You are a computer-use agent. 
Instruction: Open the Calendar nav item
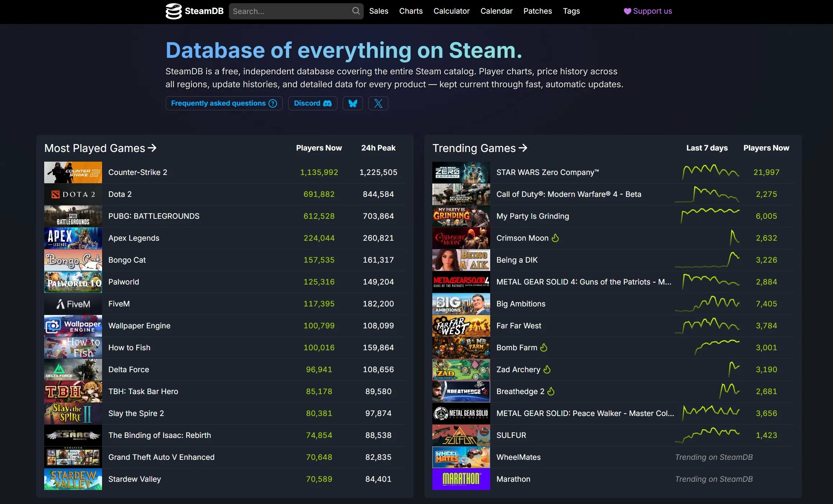pos(496,11)
